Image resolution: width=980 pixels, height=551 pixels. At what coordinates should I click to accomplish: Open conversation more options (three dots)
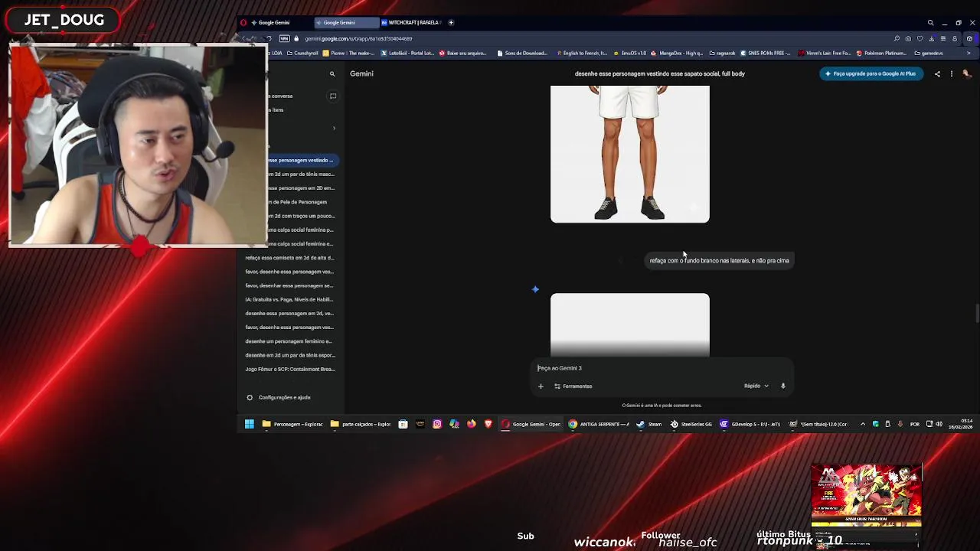pyautogui.click(x=952, y=74)
